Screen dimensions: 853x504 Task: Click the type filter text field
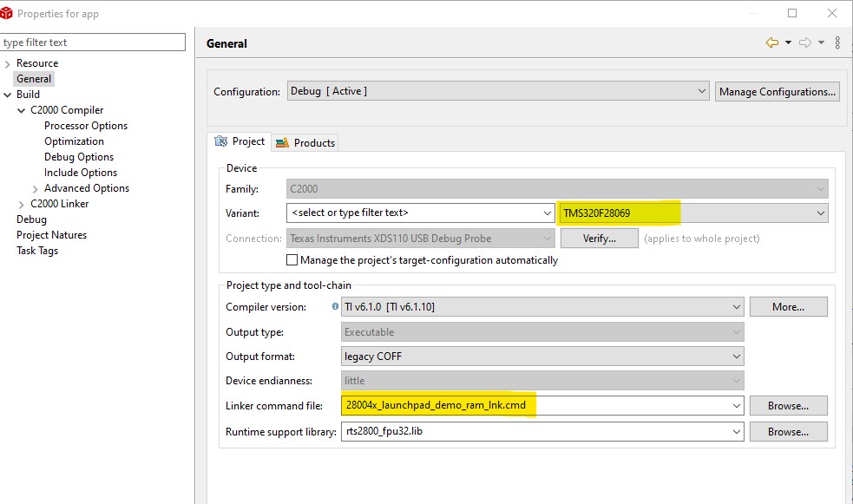[x=93, y=43]
